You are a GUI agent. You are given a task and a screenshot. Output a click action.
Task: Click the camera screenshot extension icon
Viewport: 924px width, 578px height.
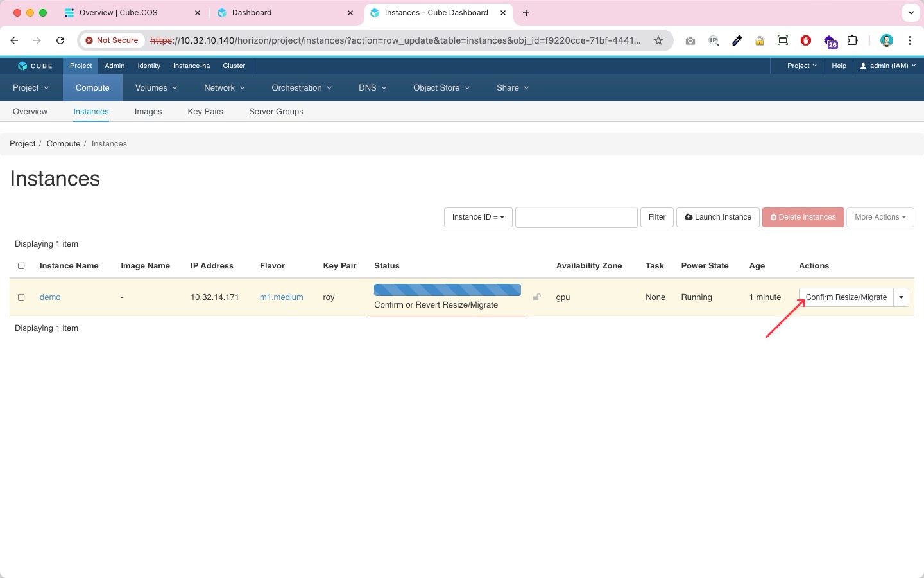(x=690, y=40)
